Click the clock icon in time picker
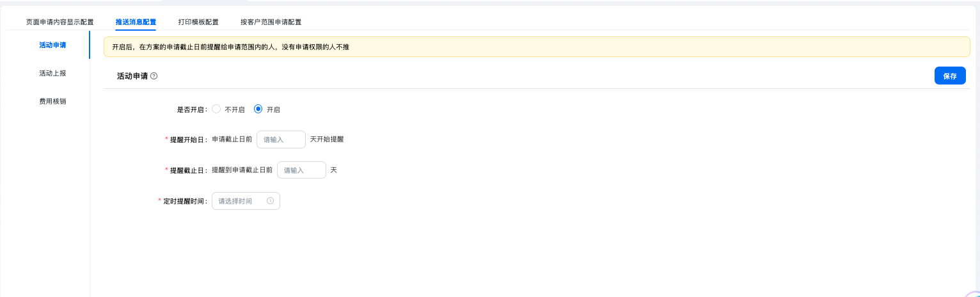This screenshot has height=297, width=980. (x=270, y=201)
